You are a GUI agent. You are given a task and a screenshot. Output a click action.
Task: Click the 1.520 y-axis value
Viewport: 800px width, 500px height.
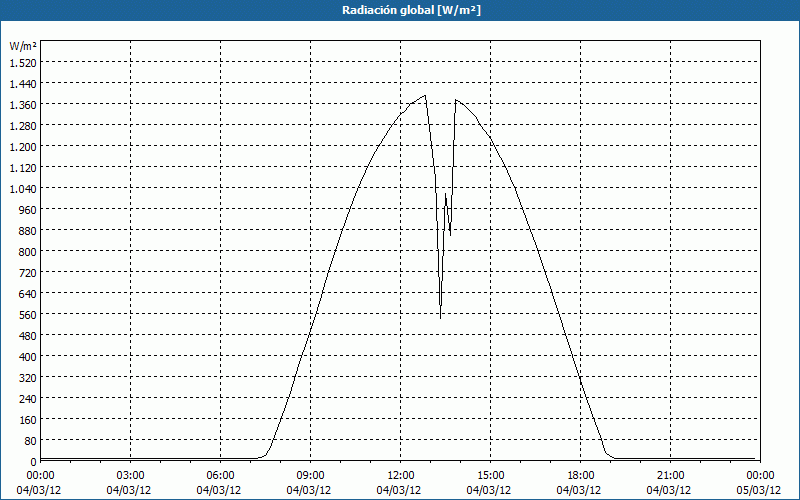(x=23, y=63)
